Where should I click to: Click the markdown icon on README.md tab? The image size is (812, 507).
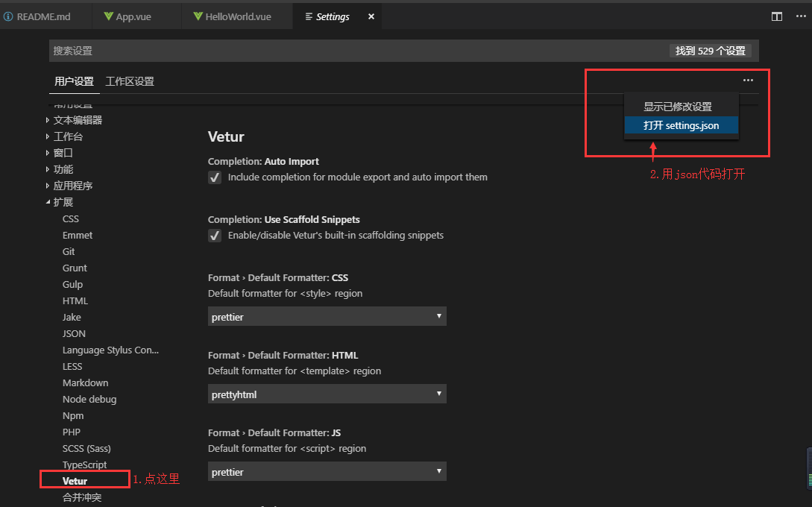coord(8,15)
